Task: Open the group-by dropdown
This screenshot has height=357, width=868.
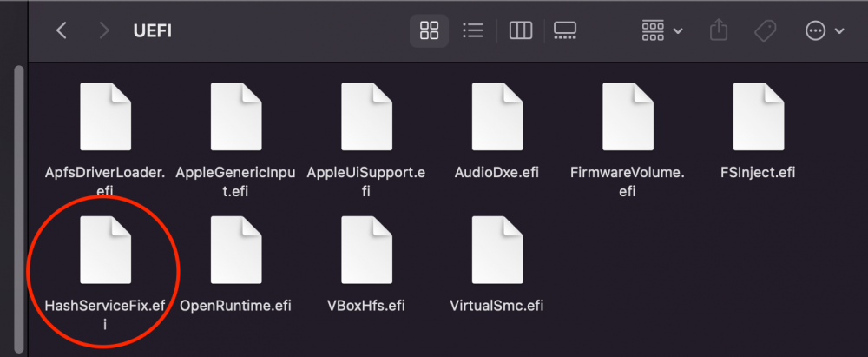Action: (661, 30)
